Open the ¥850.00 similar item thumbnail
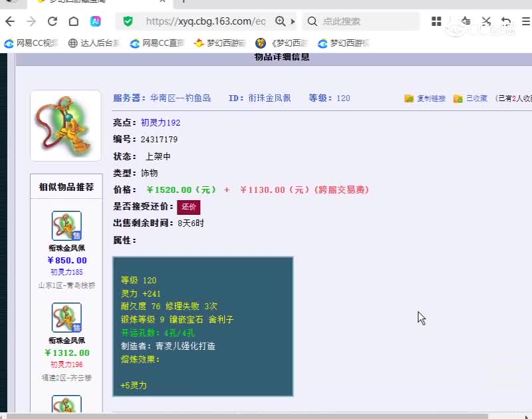This screenshot has width=532, height=419. [66, 225]
